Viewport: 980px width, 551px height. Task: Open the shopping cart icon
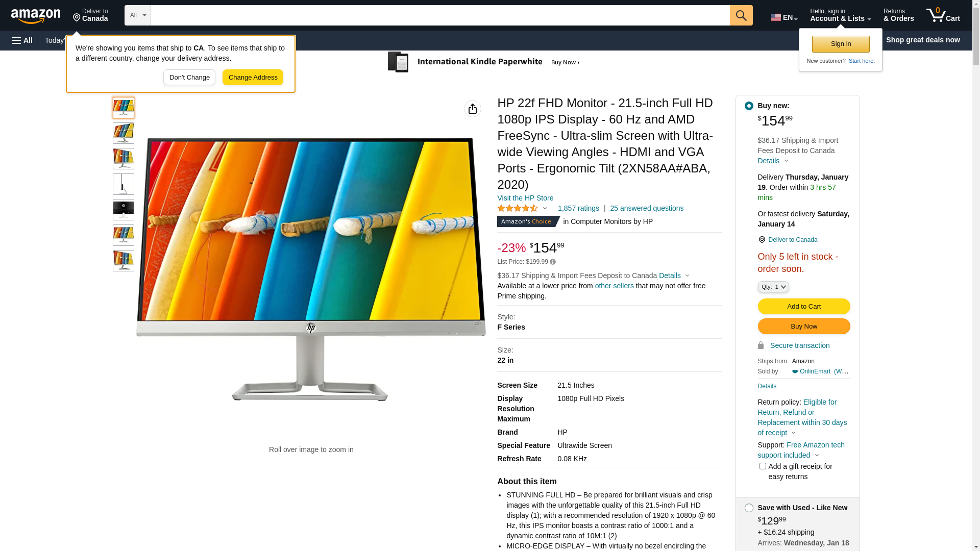pos(943,15)
